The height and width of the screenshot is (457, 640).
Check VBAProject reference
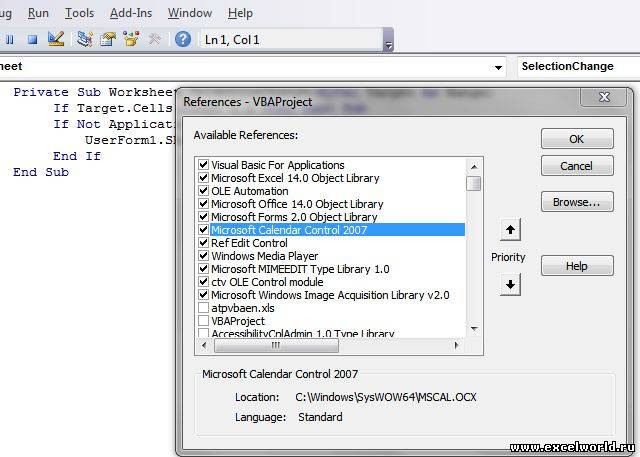[203, 321]
